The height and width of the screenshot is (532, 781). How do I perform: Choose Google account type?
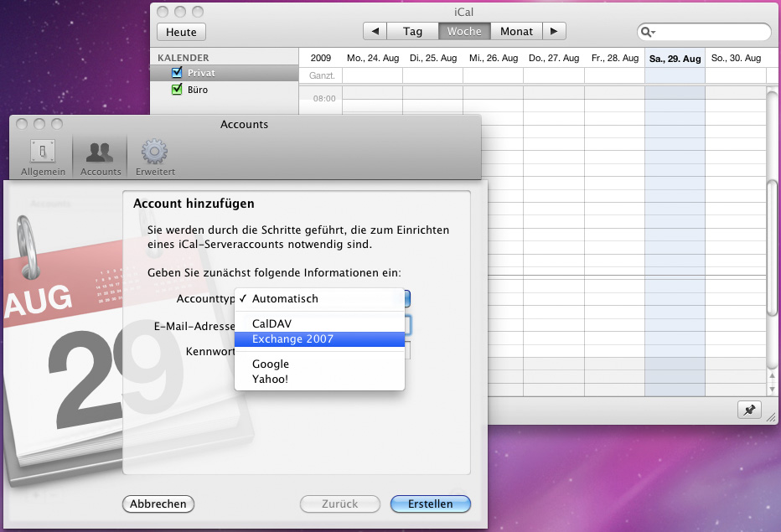tap(319, 364)
